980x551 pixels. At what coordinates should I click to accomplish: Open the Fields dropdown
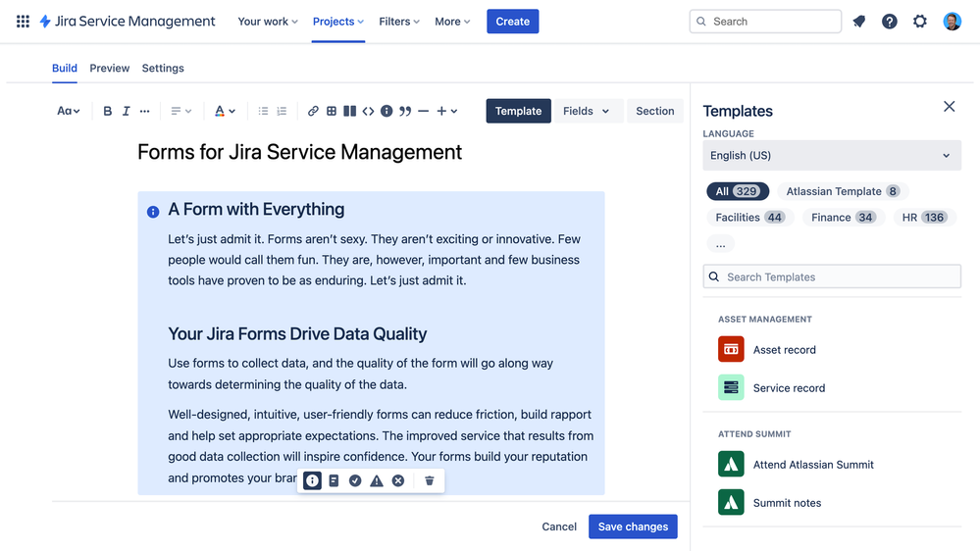click(587, 111)
